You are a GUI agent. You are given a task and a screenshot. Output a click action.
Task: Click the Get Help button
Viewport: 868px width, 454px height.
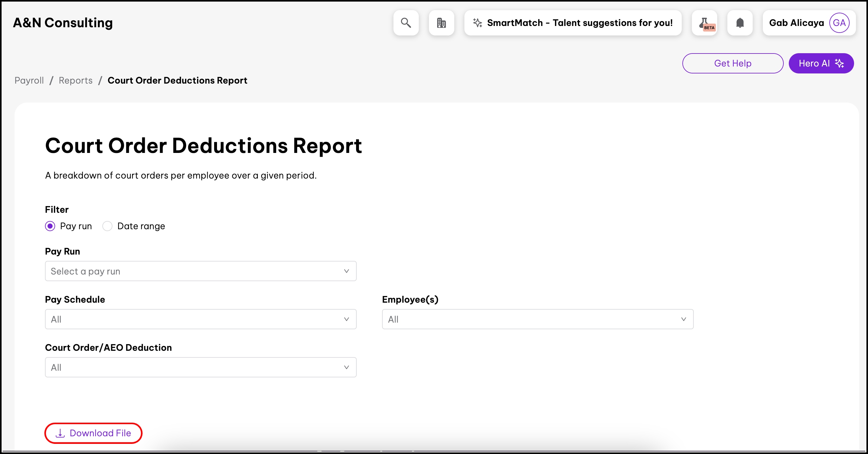point(732,63)
